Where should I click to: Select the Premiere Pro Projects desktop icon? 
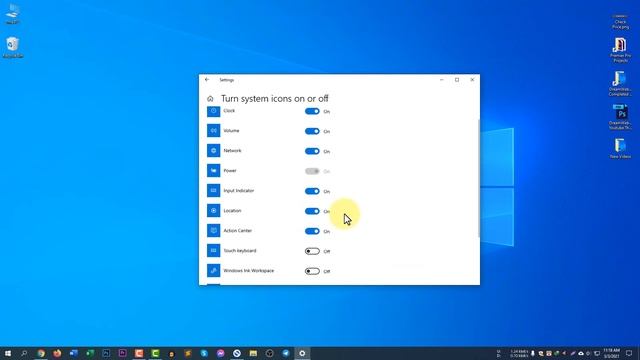pos(620,50)
